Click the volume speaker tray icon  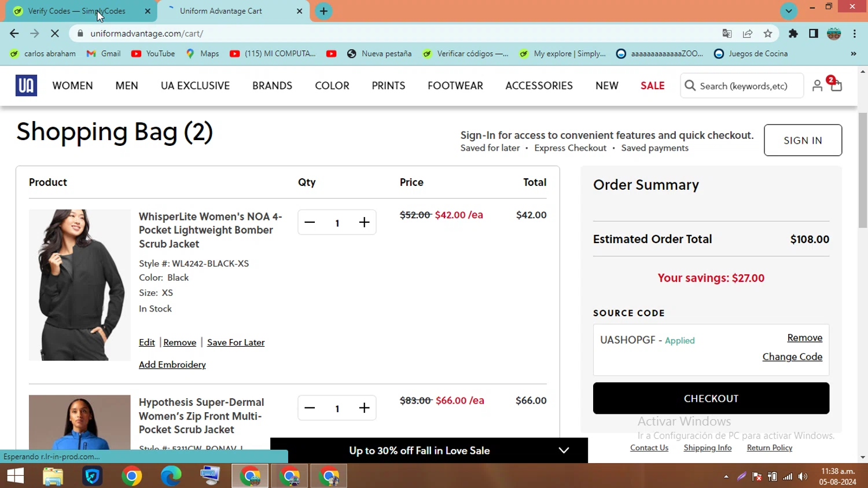point(803,476)
